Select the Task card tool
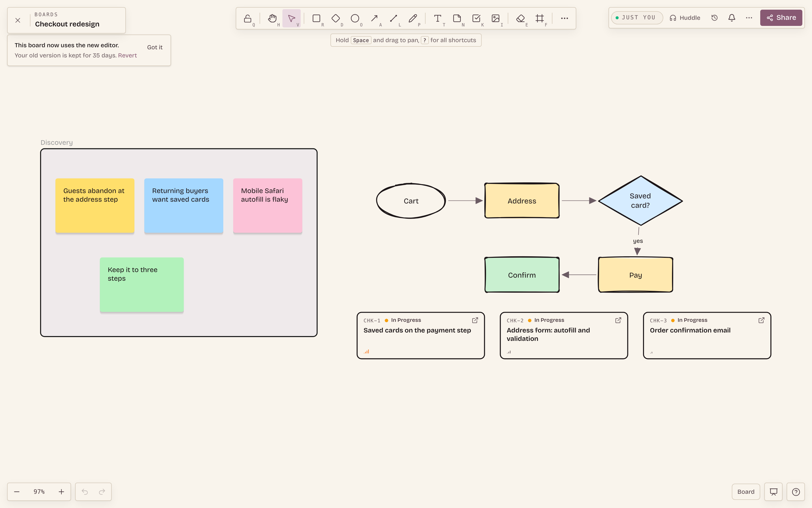Image resolution: width=812 pixels, height=508 pixels. click(476, 18)
